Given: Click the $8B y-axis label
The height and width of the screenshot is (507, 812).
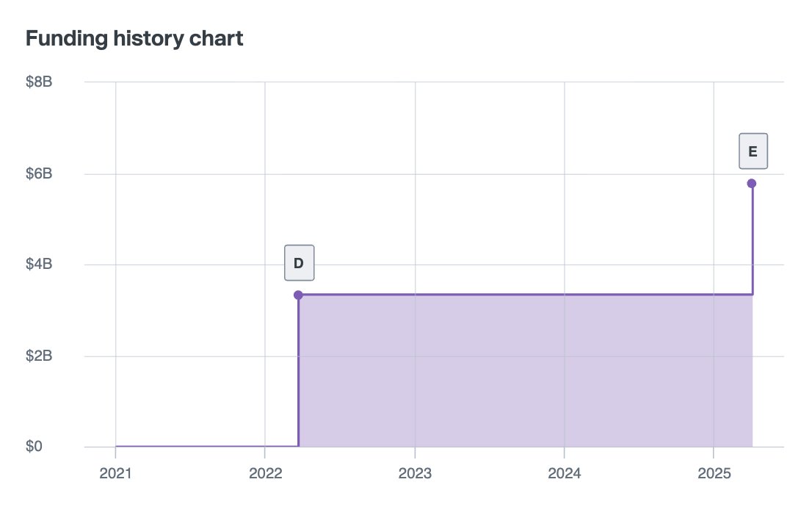Looking at the screenshot, I should [x=40, y=82].
